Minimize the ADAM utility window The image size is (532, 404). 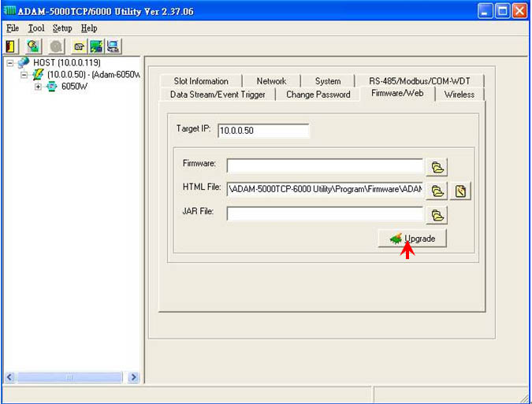click(485, 11)
